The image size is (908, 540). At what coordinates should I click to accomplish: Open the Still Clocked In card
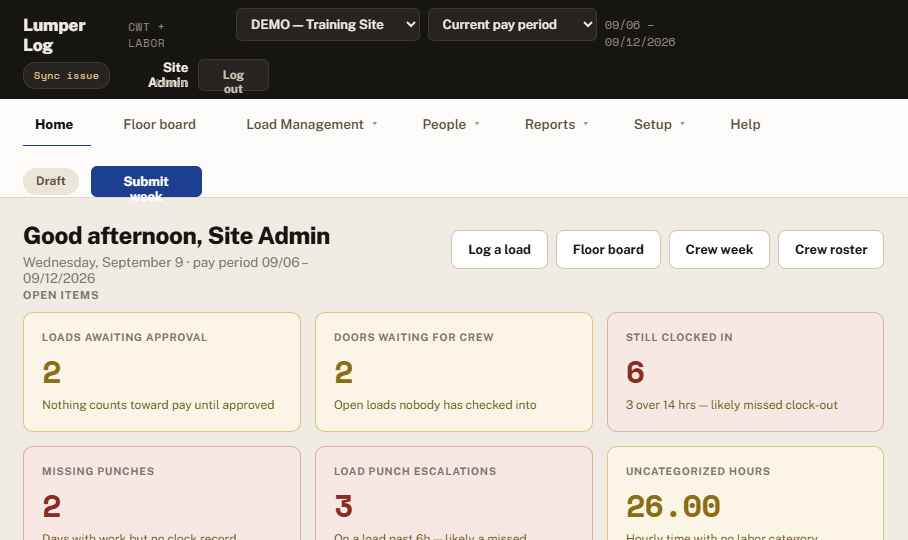[x=745, y=372]
